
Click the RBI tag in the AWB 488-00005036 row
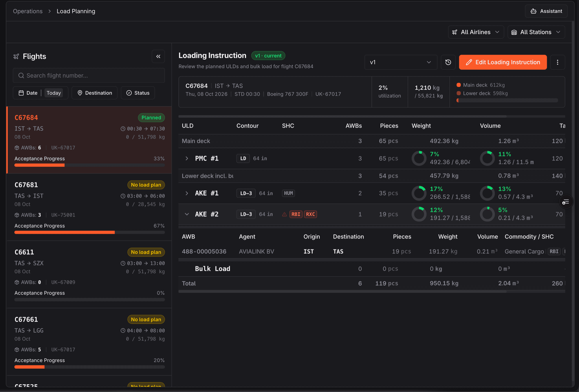point(554,251)
